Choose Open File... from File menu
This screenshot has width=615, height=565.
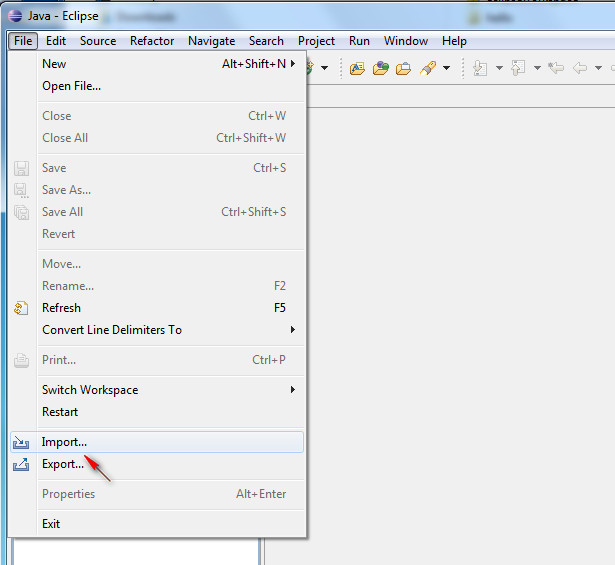(x=157, y=86)
